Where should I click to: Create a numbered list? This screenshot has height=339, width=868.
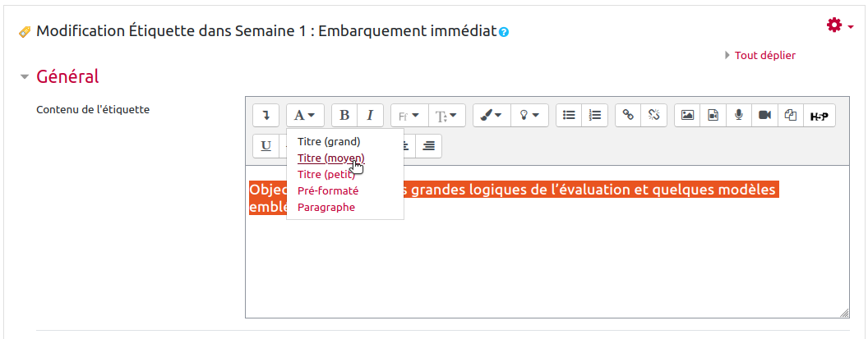point(595,116)
